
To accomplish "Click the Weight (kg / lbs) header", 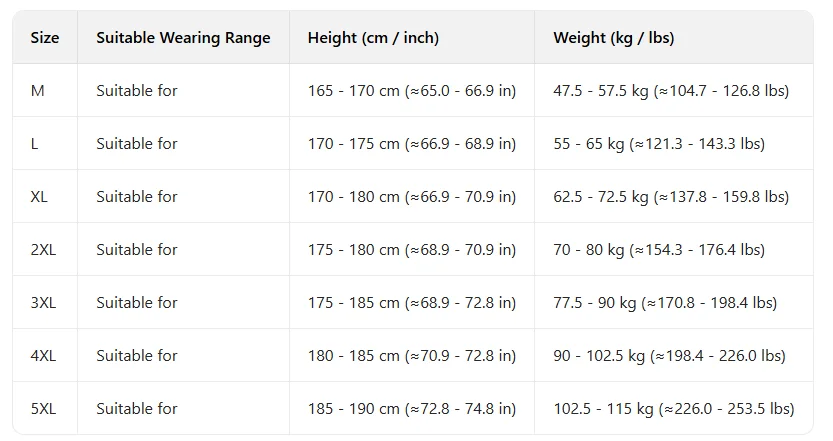I will point(613,38).
